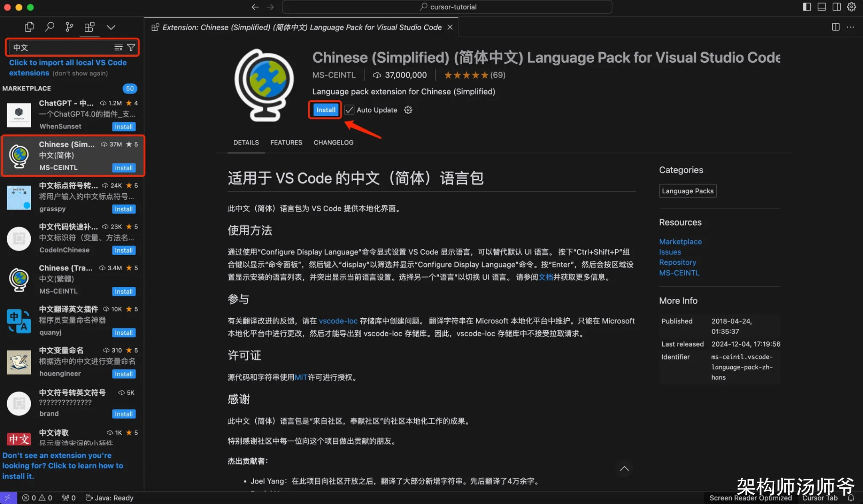Open the notifications bell in status bar
This screenshot has width=863, height=504.
coord(851,498)
